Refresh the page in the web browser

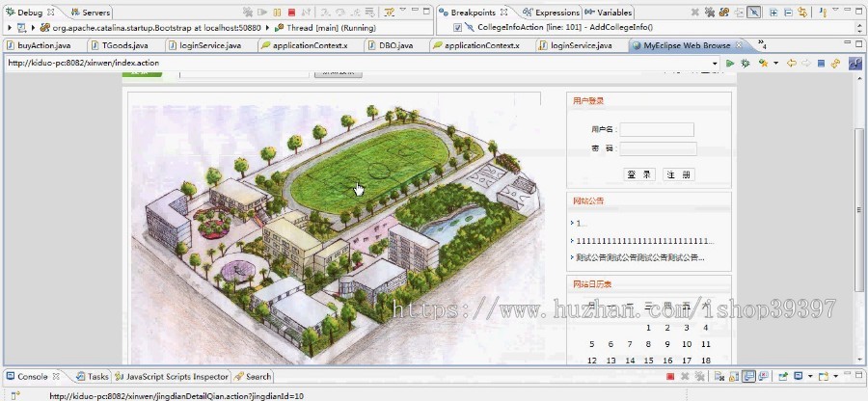point(836,64)
